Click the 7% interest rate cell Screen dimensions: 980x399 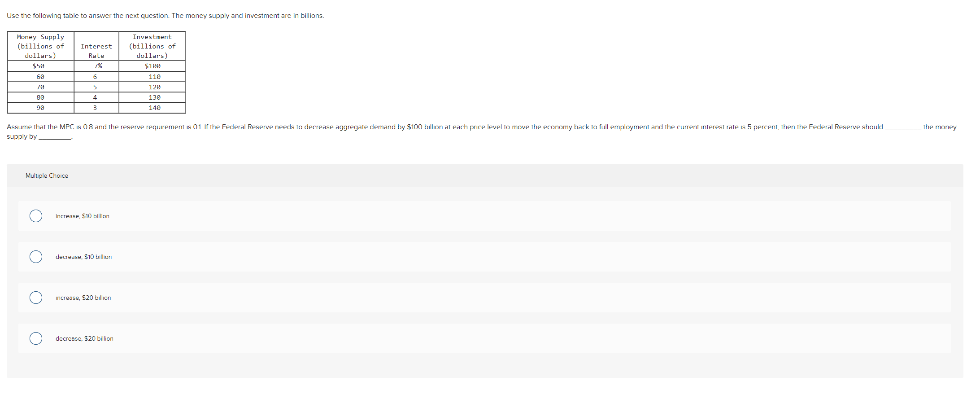96,66
